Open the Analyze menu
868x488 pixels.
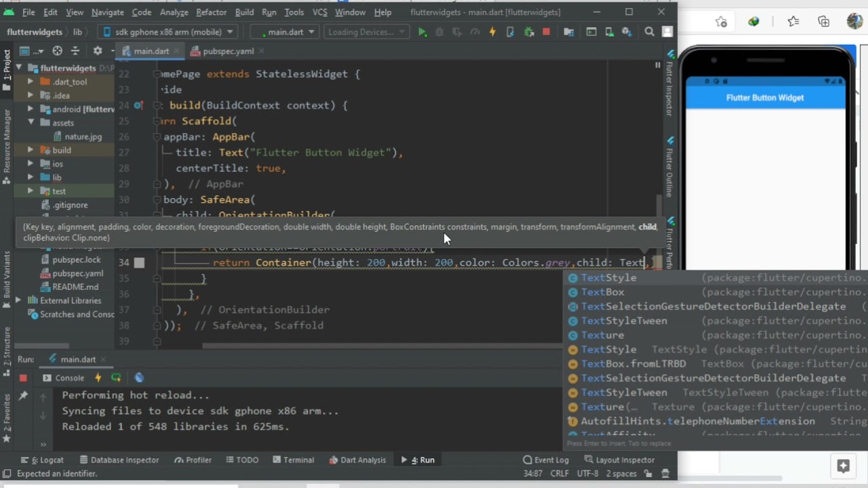[x=174, y=12]
